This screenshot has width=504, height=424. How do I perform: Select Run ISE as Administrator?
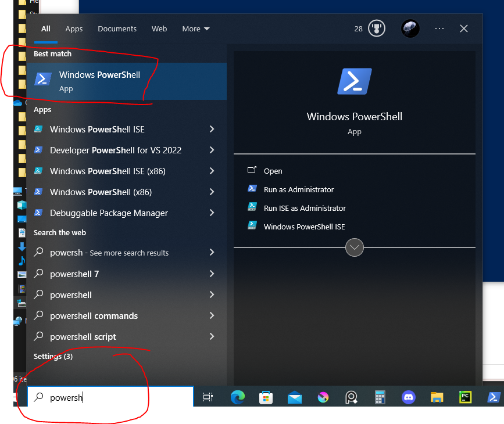coord(305,208)
